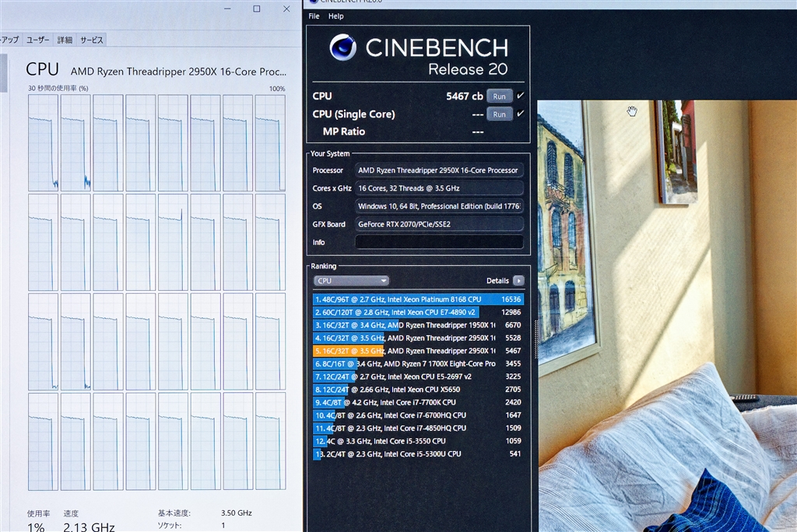Open the Help menu in Cinebench
The width and height of the screenshot is (797, 532).
336,16
